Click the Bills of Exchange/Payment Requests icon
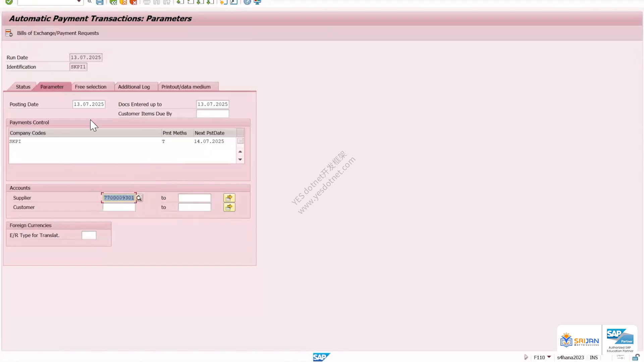This screenshot has height=362, width=644. [x=9, y=33]
